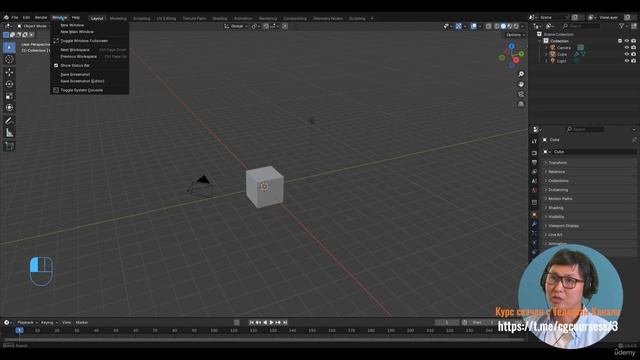Click Marker in the timeline header
The width and height of the screenshot is (640, 360).
[82, 322]
